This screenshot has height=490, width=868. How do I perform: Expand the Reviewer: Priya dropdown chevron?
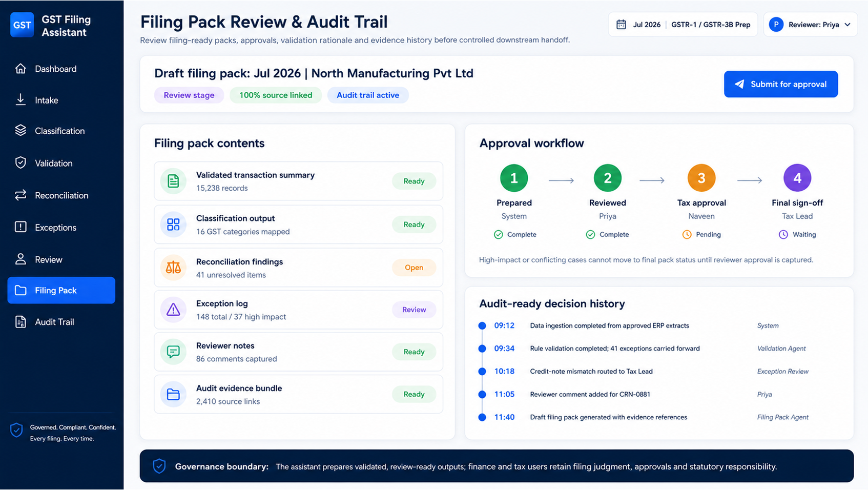coord(848,25)
